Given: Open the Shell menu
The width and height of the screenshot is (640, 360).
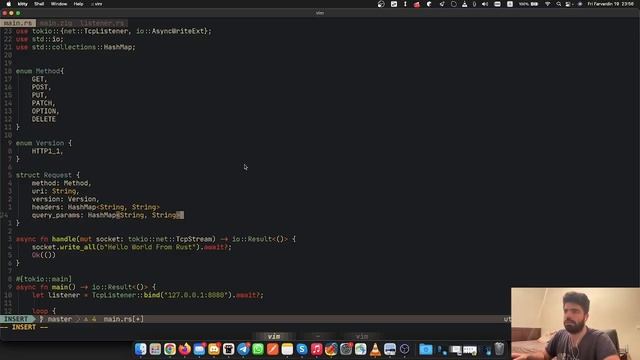Looking at the screenshot, I should pos(39,4).
